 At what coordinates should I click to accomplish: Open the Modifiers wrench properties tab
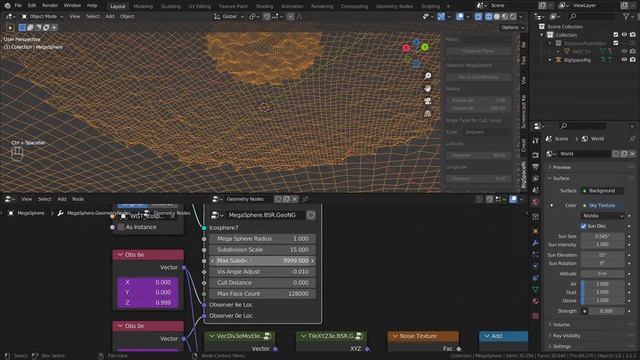pos(536,243)
